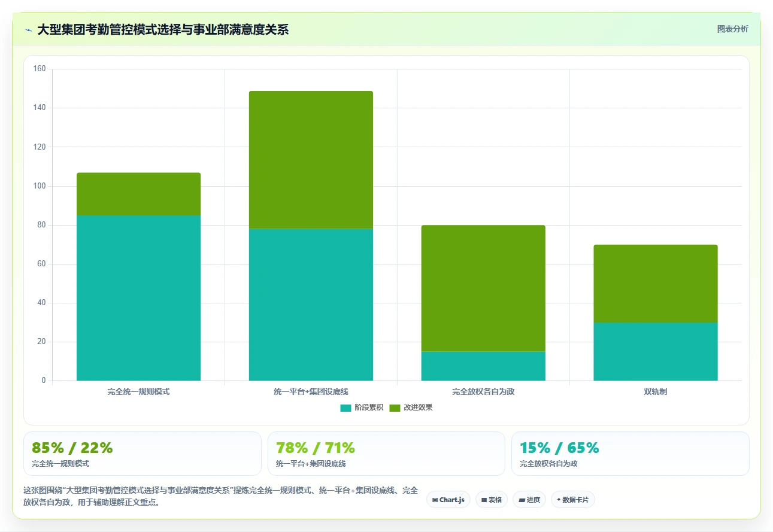The width and height of the screenshot is (773, 532).
Task: Select the Chart.js tag
Action: pyautogui.click(x=448, y=500)
